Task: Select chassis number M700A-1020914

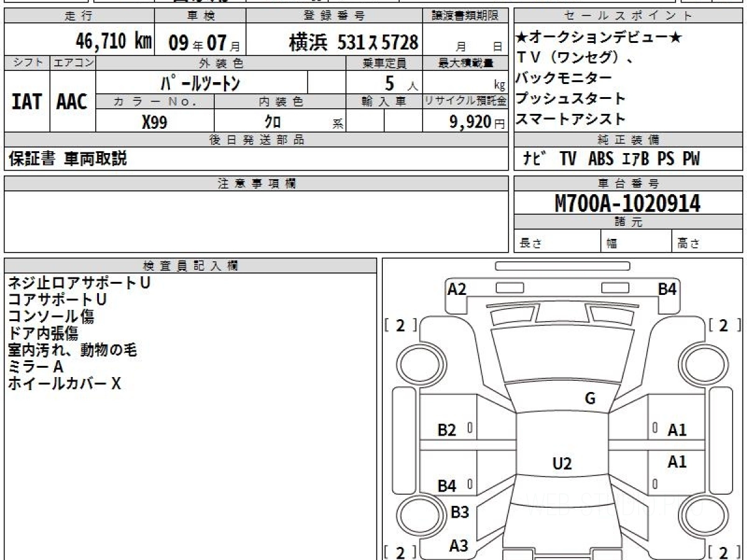Action: (x=627, y=203)
